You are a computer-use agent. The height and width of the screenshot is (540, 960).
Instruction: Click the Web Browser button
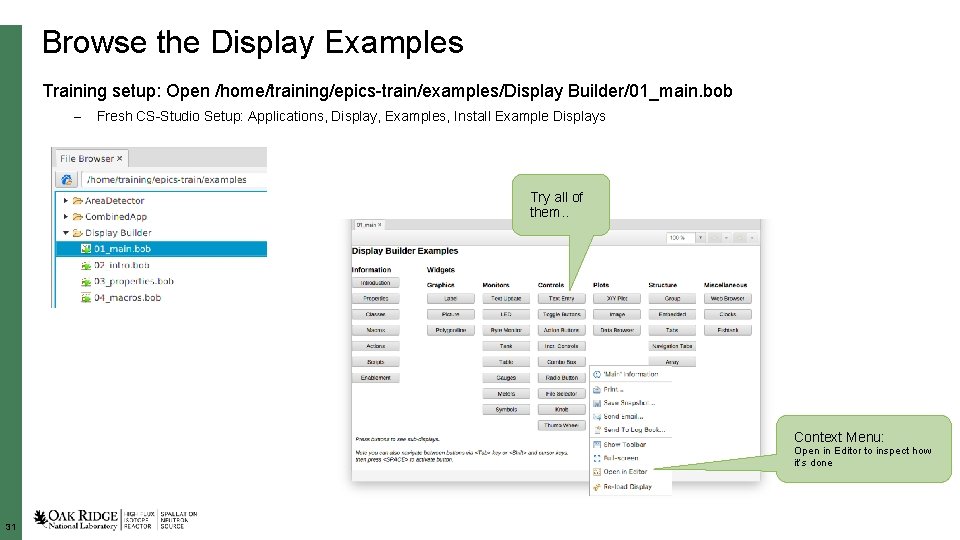pyautogui.click(x=727, y=299)
